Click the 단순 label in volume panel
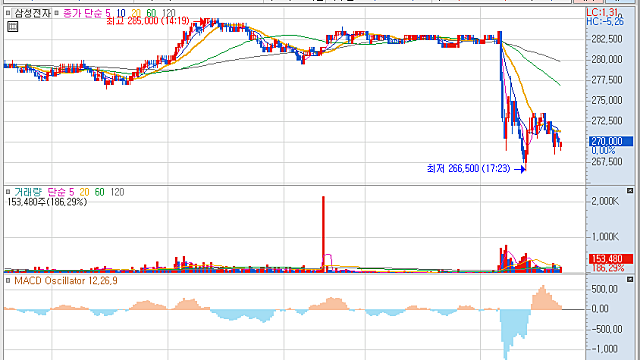640x360 pixels. point(56,192)
